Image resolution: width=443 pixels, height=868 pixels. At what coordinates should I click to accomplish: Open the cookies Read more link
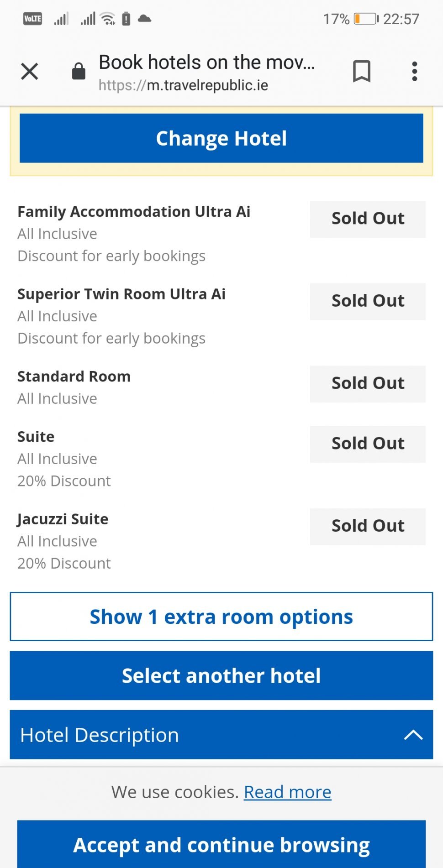287,792
